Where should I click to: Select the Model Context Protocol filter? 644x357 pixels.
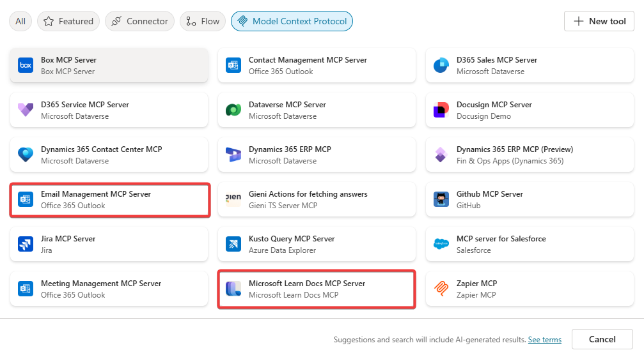(292, 21)
